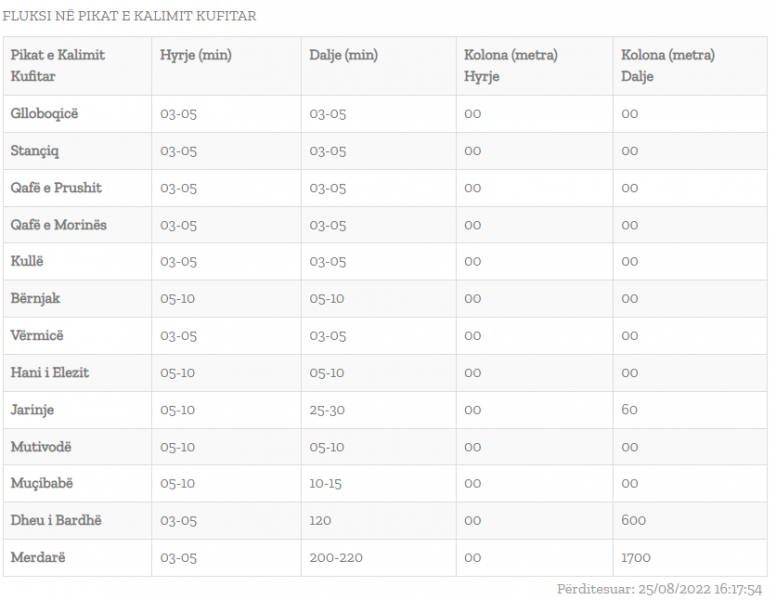Click the Dalje (min) column header

(343, 55)
